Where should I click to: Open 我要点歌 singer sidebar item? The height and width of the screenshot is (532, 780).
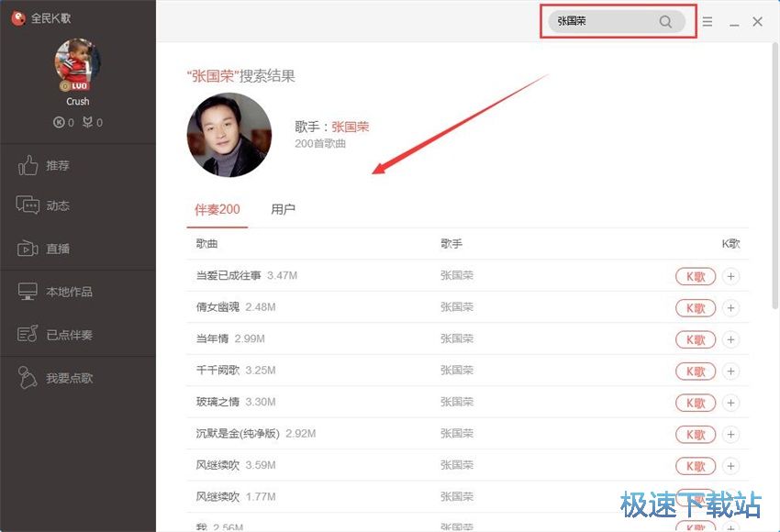point(55,378)
